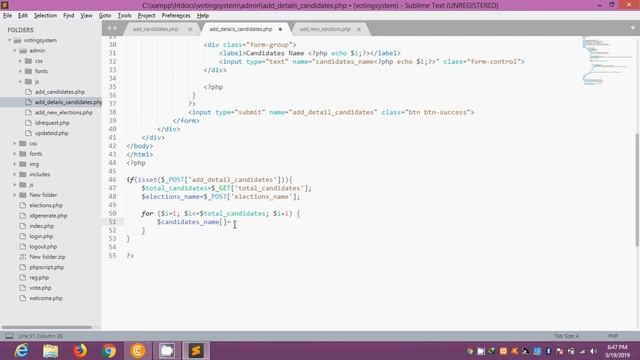This screenshot has height=360, width=640.
Task: Open the tab list dropdown arrow
Action: (633, 28)
